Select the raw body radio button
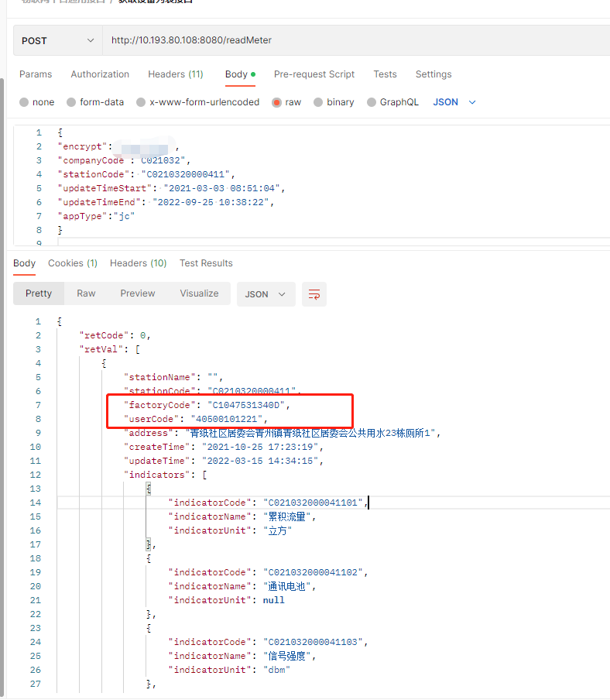This screenshot has width=610, height=700. 276,102
